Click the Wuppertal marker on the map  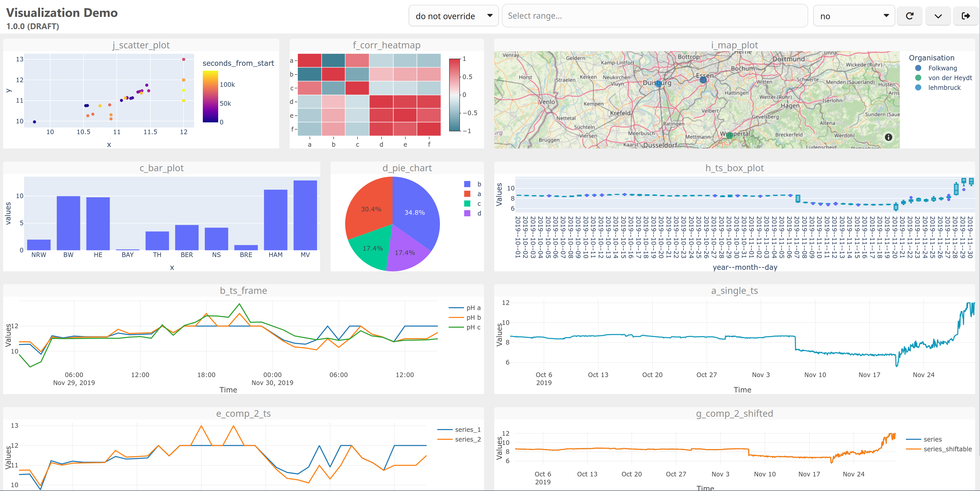coord(729,135)
